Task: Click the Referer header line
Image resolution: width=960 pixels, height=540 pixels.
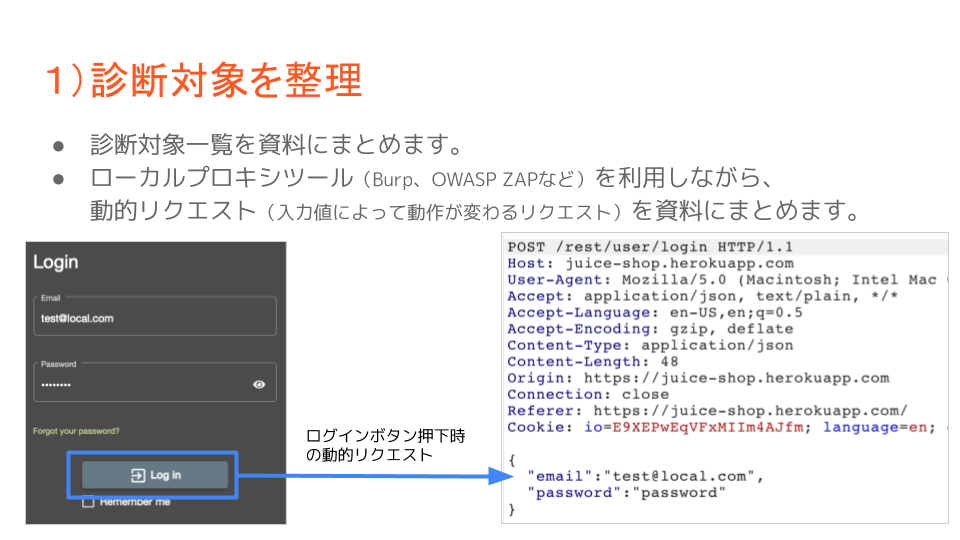Action: [x=707, y=411]
